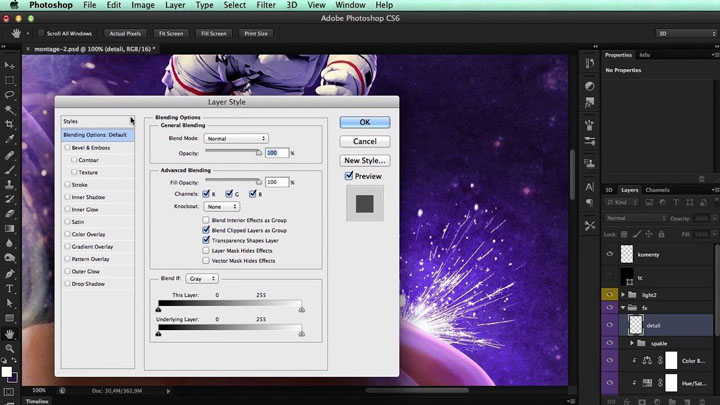Select the Zoom tool
720x405 pixels.
[9, 349]
